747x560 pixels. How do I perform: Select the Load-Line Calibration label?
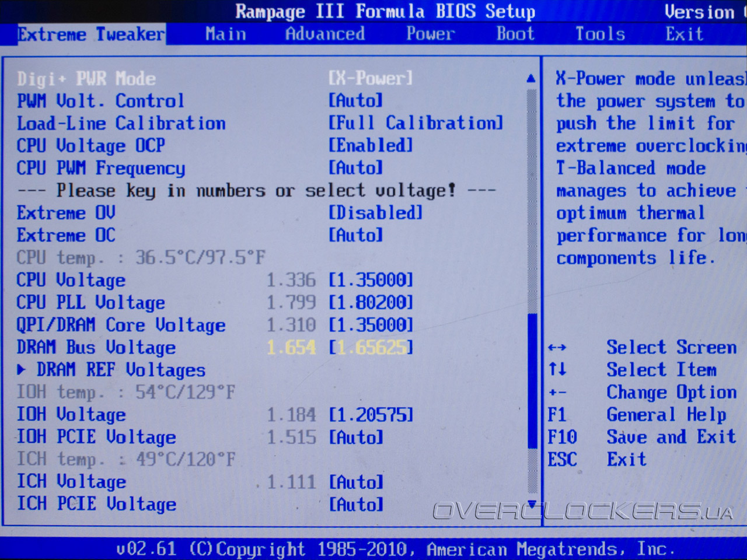tap(121, 124)
